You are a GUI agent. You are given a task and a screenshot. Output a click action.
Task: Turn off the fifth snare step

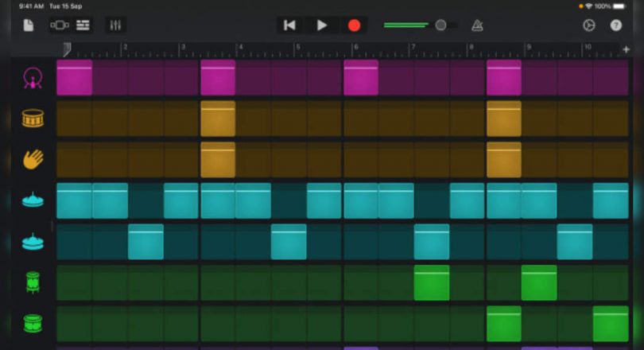pyautogui.click(x=218, y=119)
